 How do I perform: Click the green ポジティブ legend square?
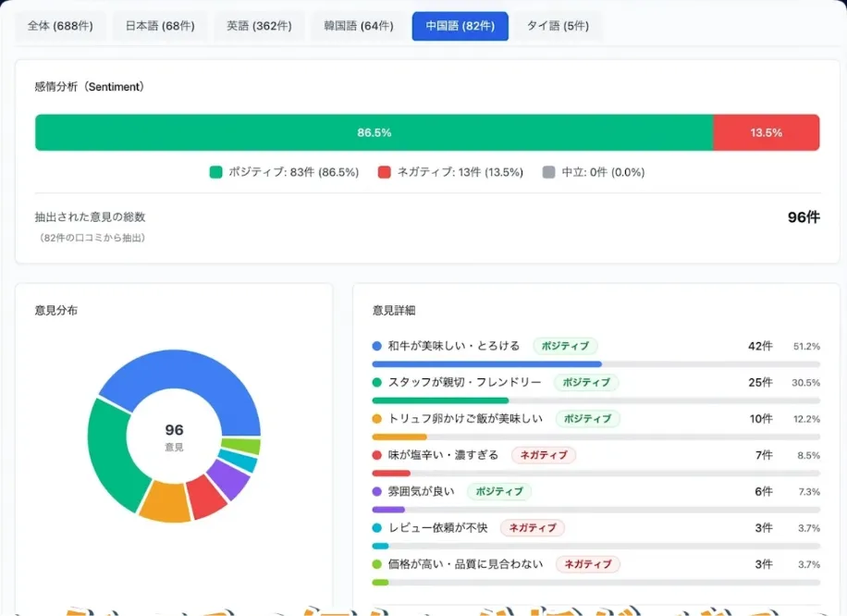pos(216,172)
